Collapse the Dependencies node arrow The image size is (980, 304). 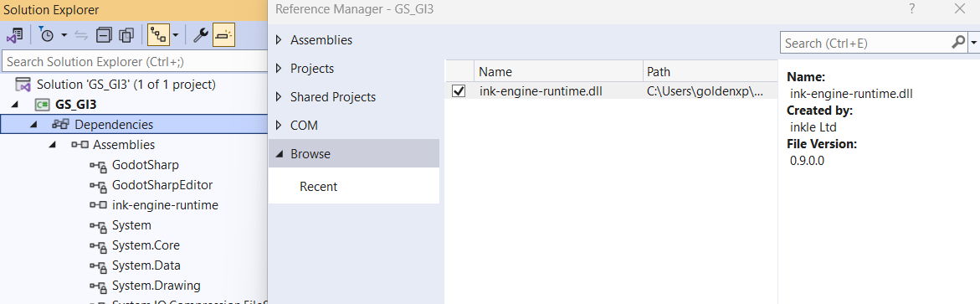click(33, 125)
